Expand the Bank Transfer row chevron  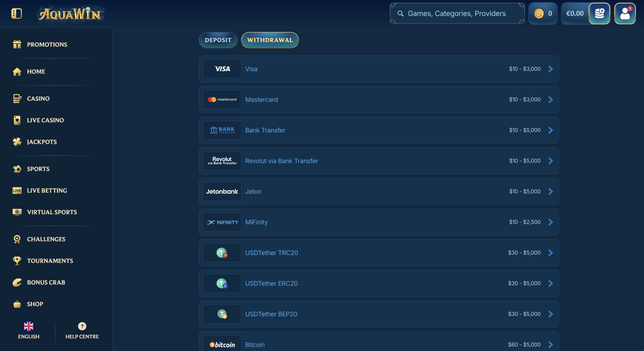pyautogui.click(x=550, y=130)
